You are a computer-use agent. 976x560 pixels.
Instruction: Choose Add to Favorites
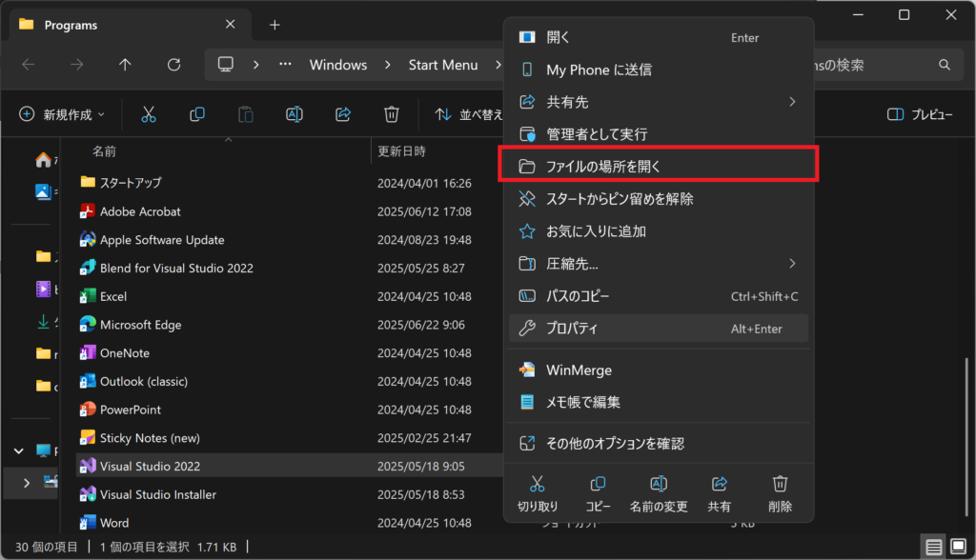point(659,230)
